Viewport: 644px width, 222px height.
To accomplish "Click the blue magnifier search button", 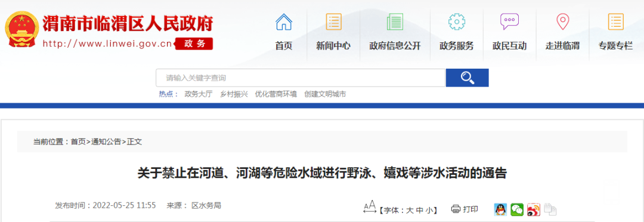I will click(x=467, y=78).
